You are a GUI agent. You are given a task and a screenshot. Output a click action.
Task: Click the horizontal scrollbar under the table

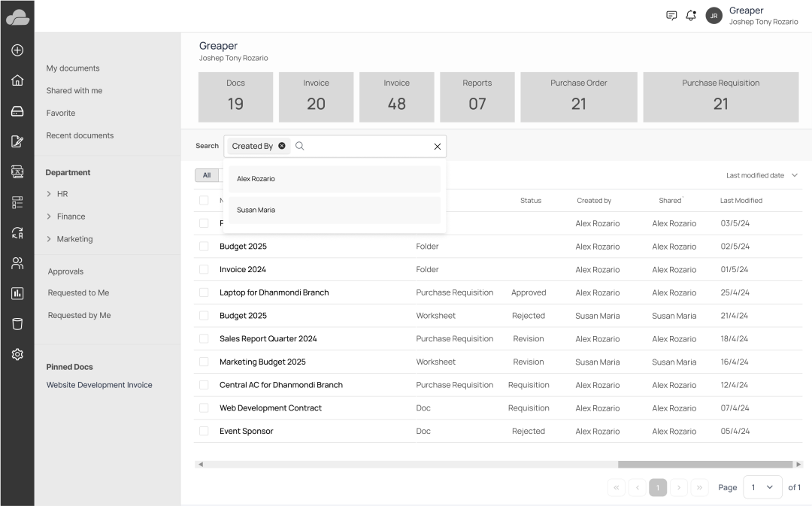tap(705, 465)
